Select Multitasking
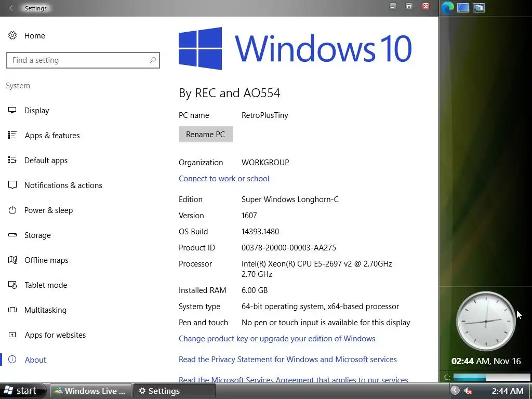 click(x=46, y=310)
